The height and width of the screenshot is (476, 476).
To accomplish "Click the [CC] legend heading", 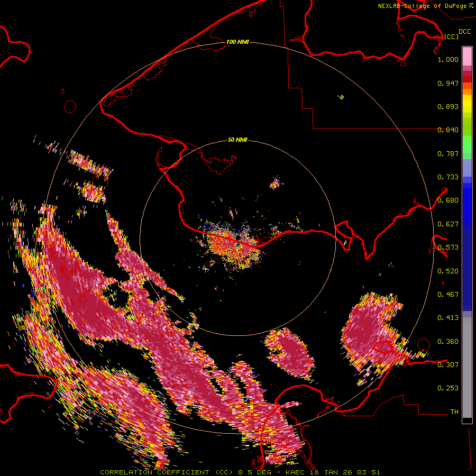I will 451,36.
